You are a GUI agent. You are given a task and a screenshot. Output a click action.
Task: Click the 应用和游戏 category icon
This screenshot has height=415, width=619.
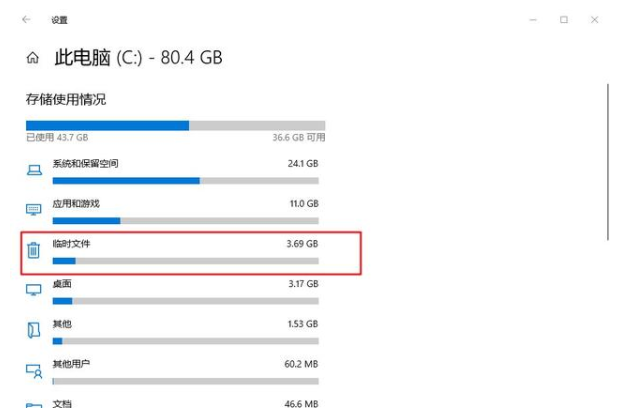point(34,209)
